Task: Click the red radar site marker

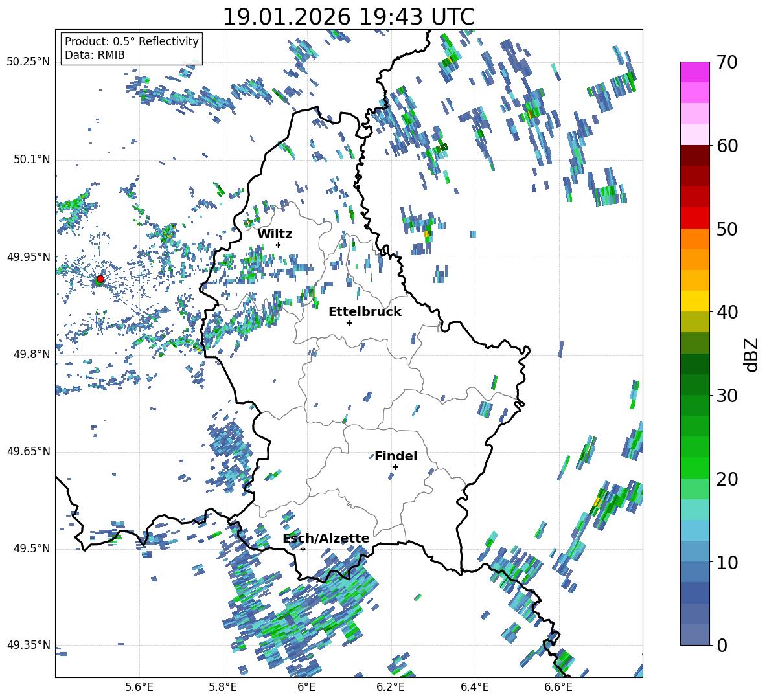Action: pyautogui.click(x=100, y=278)
